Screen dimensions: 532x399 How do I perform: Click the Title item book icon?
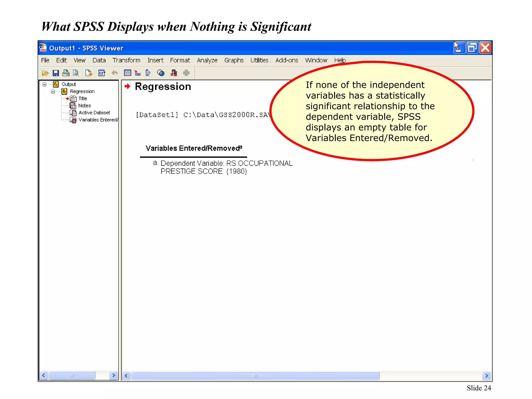coord(74,99)
